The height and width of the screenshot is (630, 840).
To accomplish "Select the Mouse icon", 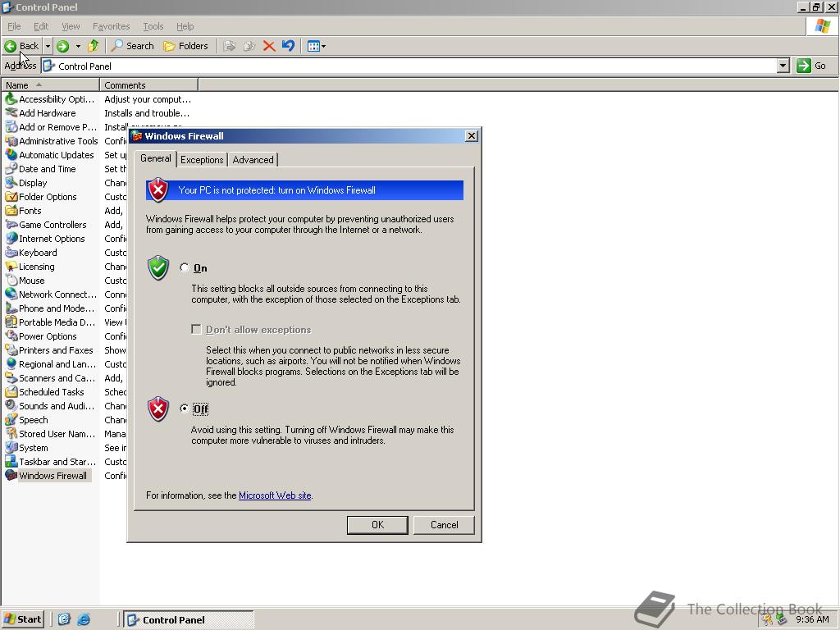I will coord(11,280).
